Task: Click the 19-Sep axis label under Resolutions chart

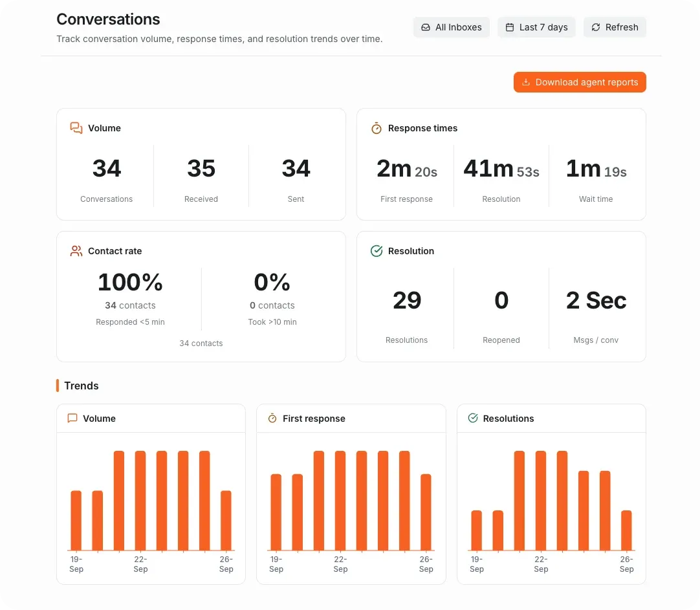Action: [476, 564]
